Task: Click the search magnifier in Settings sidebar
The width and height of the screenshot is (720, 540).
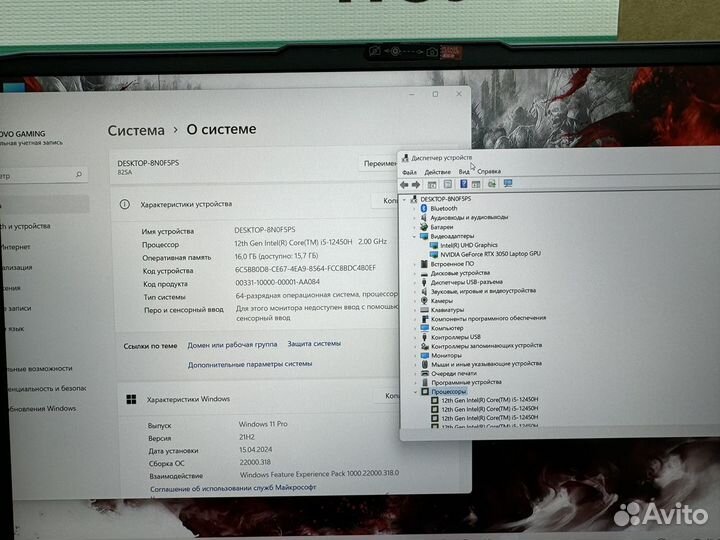Action: (x=79, y=174)
